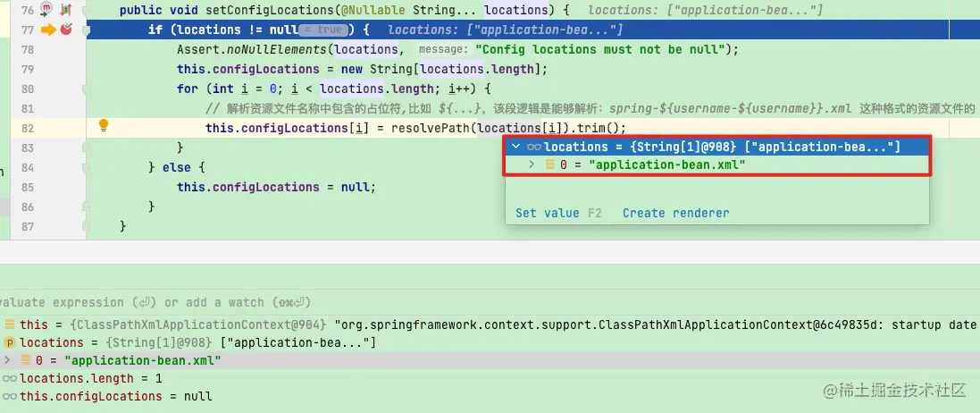Fold the if block at line 77
This screenshot has height=413, width=980.
click(x=87, y=29)
